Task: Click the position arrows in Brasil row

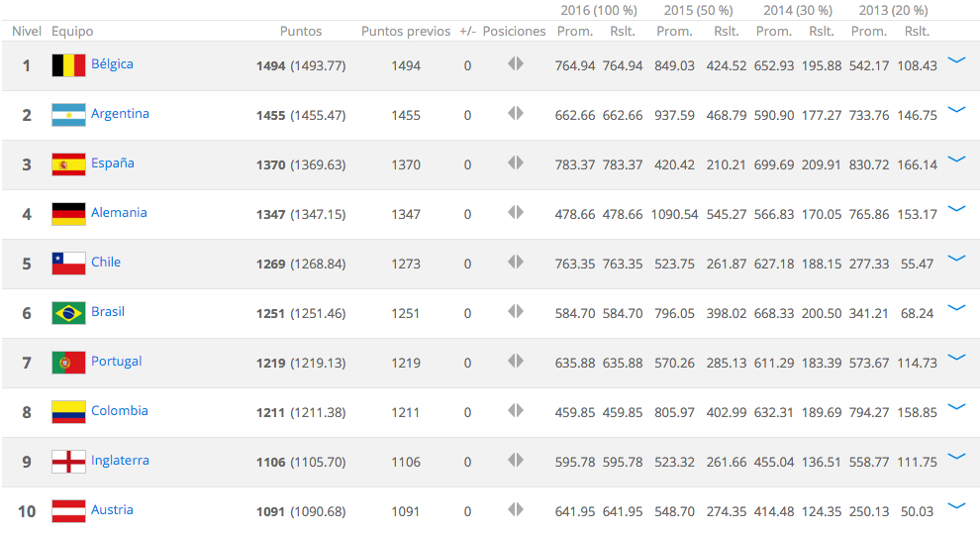Action: point(515,312)
